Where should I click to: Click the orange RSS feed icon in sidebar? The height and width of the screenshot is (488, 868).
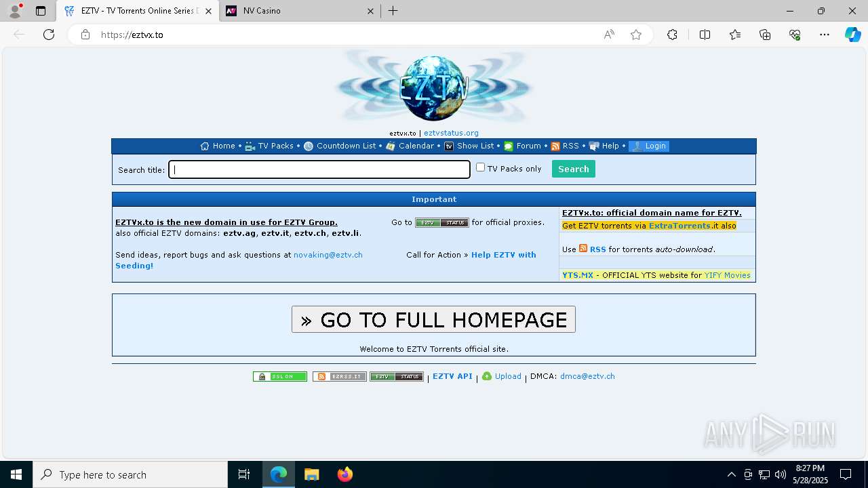[x=583, y=249]
